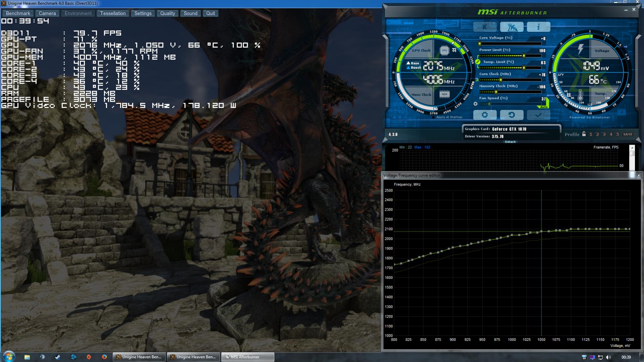Open Origin from the taskbar
Screen dimensions: 644x362
click(x=89, y=357)
